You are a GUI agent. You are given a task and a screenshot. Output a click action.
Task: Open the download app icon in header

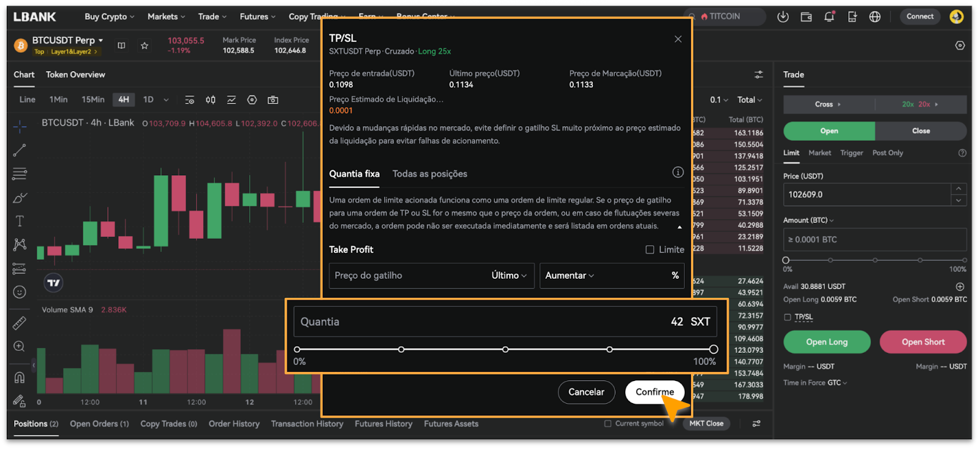coord(783,17)
